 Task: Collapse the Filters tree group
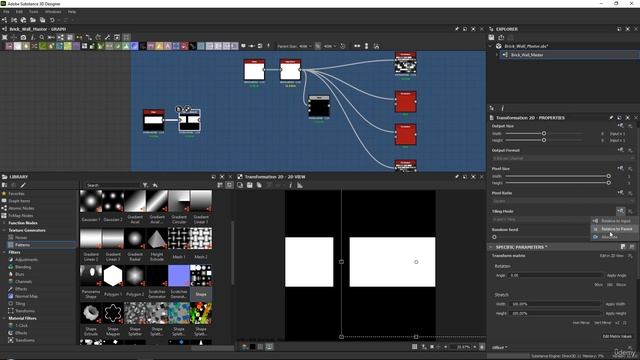[4, 252]
